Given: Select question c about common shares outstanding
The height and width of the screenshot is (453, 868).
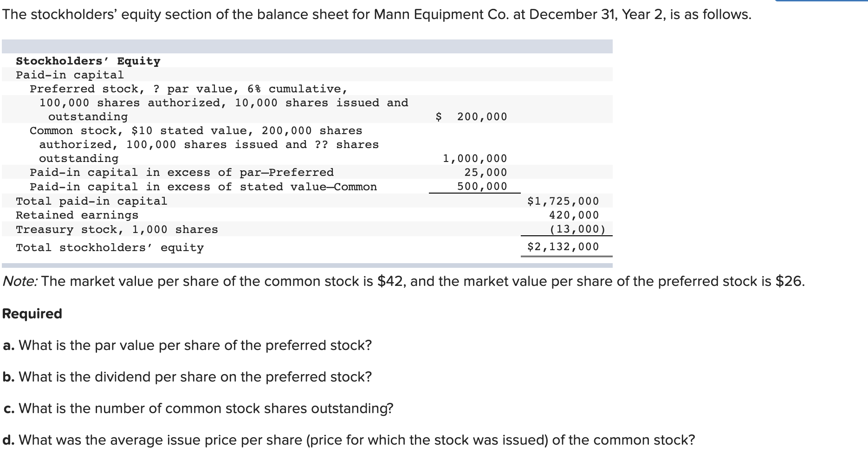Looking at the screenshot, I should (198, 408).
